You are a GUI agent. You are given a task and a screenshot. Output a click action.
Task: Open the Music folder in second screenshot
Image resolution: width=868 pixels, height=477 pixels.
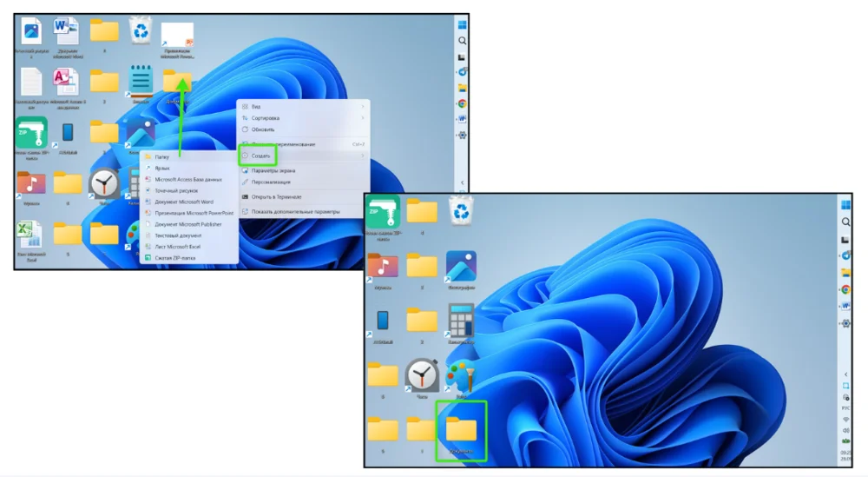(x=383, y=265)
